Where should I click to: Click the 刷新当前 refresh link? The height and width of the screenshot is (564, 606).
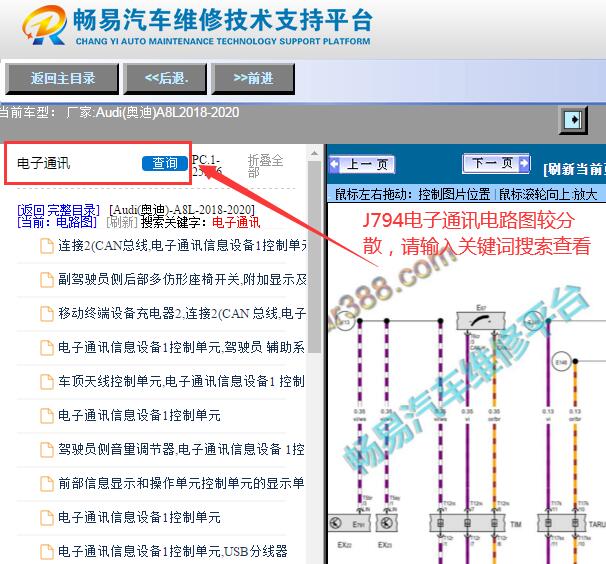coord(574,169)
